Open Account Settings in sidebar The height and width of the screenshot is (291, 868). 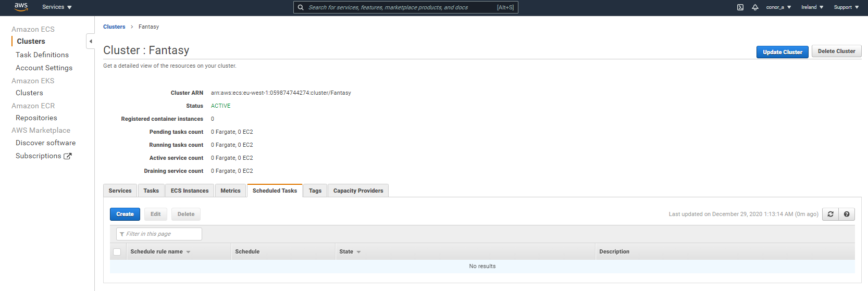point(44,68)
